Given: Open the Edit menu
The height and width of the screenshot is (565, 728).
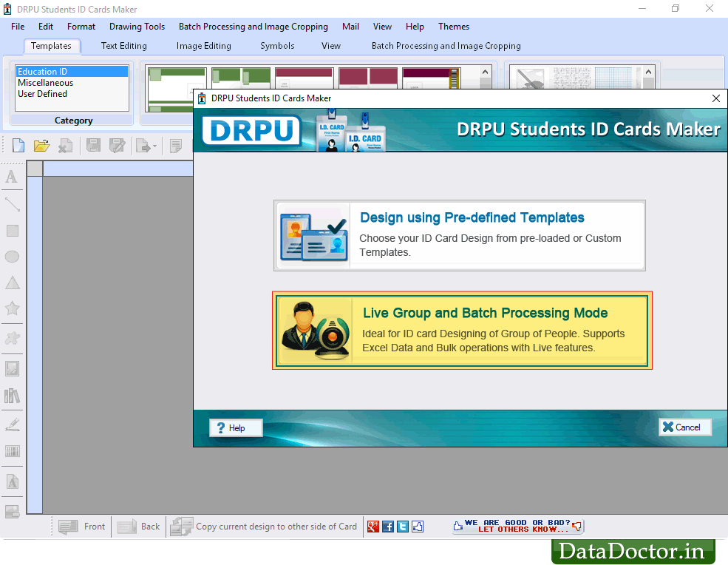Looking at the screenshot, I should pyautogui.click(x=46, y=27).
